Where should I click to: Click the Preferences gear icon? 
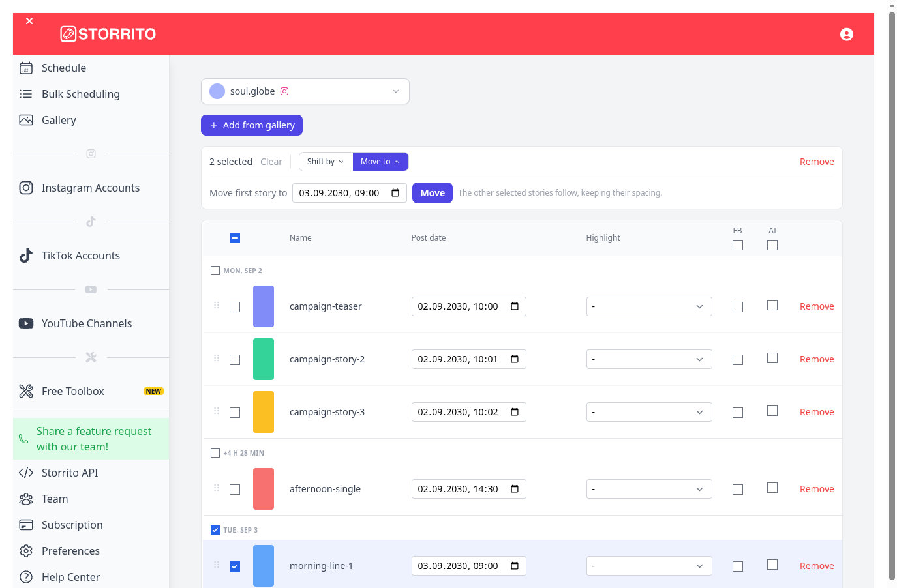click(x=26, y=551)
